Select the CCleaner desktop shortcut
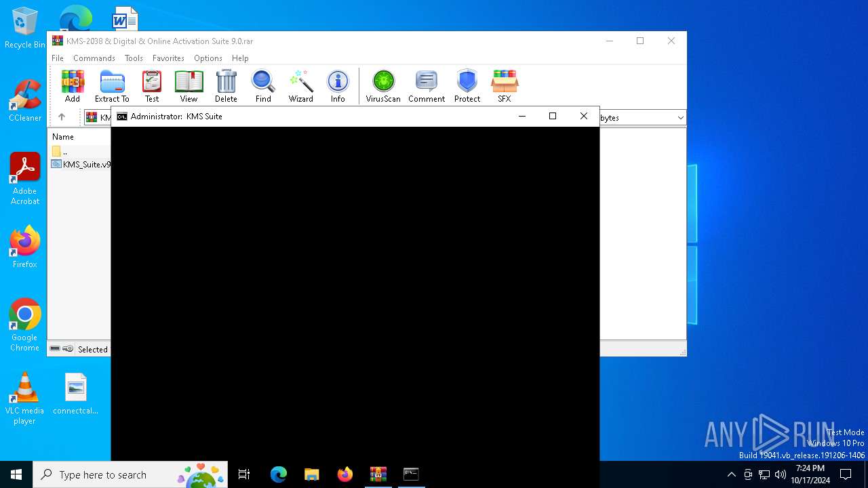 [x=24, y=101]
